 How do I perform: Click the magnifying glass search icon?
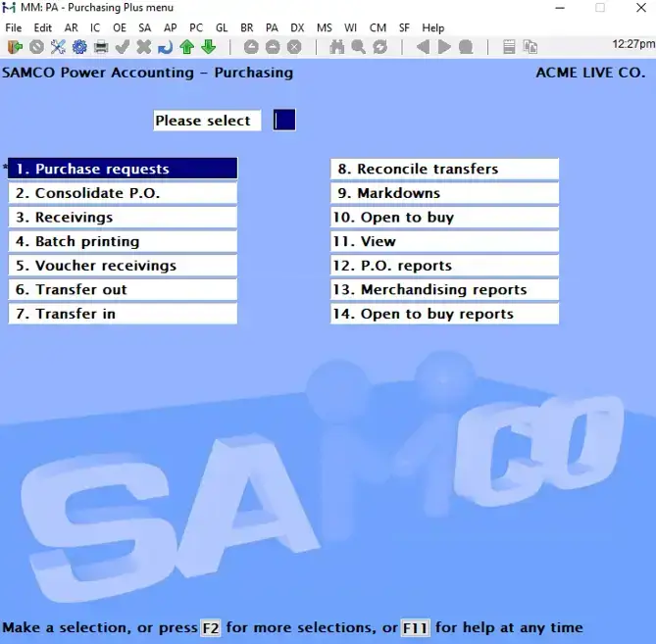[x=359, y=46]
